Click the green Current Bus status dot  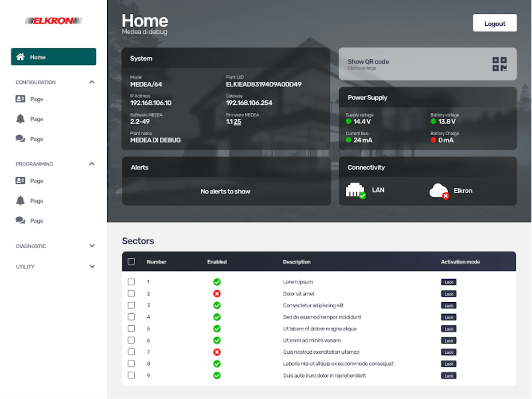click(348, 140)
